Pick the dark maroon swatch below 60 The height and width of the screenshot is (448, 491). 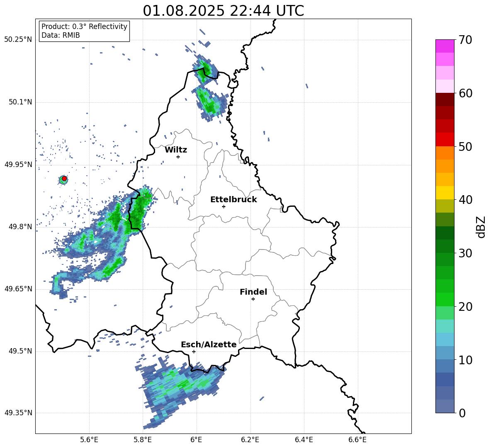[445, 99]
